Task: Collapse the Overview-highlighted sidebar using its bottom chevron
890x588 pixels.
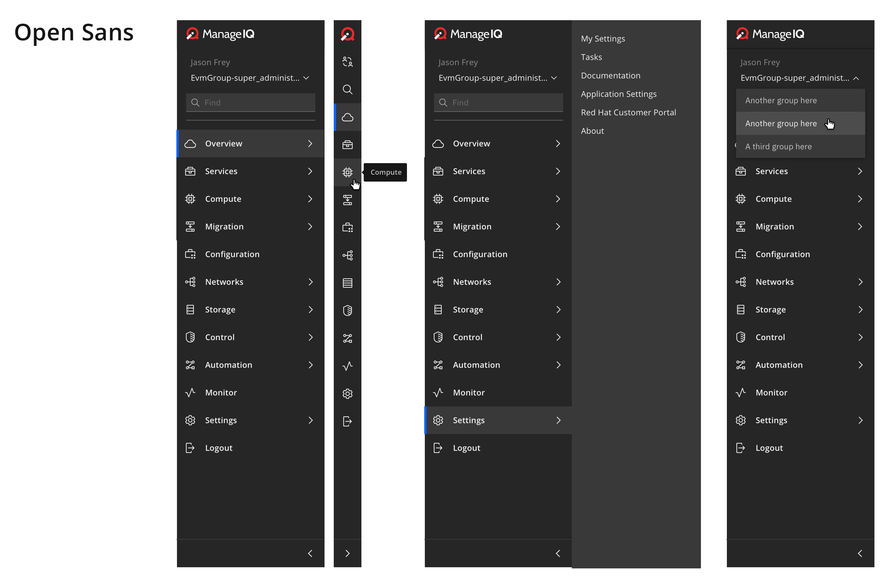Action: tap(310, 553)
